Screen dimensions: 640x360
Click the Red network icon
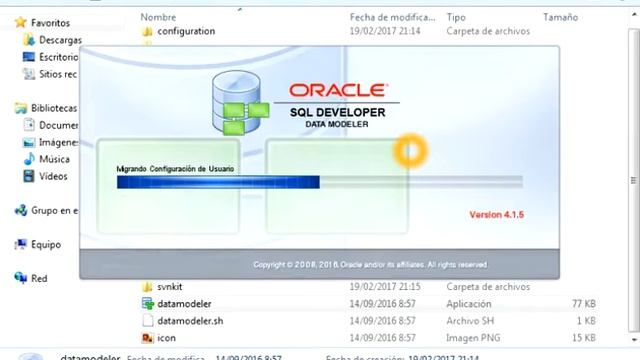[20, 278]
